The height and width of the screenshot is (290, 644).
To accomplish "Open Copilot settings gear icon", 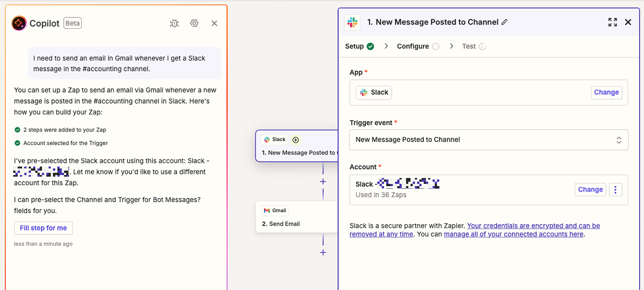I will tap(194, 23).
